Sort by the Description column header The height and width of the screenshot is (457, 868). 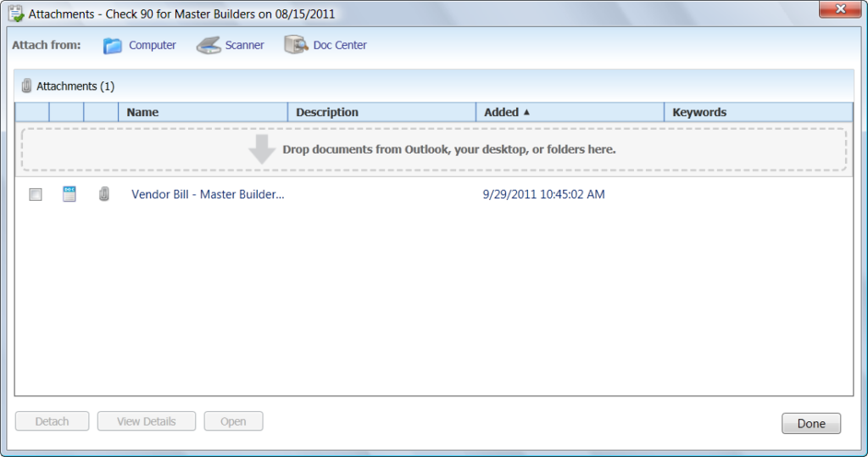click(327, 112)
